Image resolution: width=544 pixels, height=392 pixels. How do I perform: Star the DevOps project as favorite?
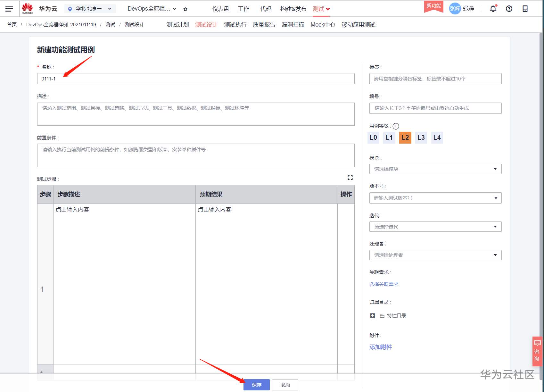(185, 9)
